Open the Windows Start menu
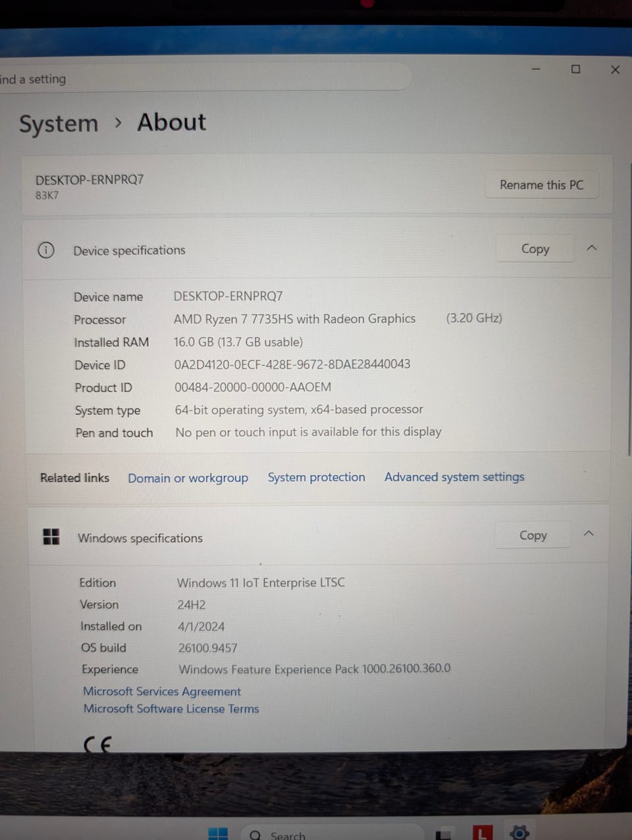The height and width of the screenshot is (840, 632). 218,834
